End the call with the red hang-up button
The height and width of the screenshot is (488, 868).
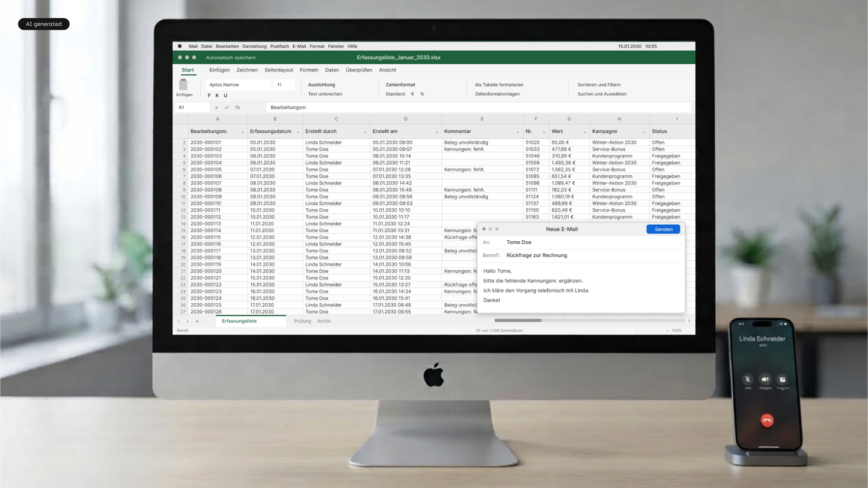coord(767,420)
